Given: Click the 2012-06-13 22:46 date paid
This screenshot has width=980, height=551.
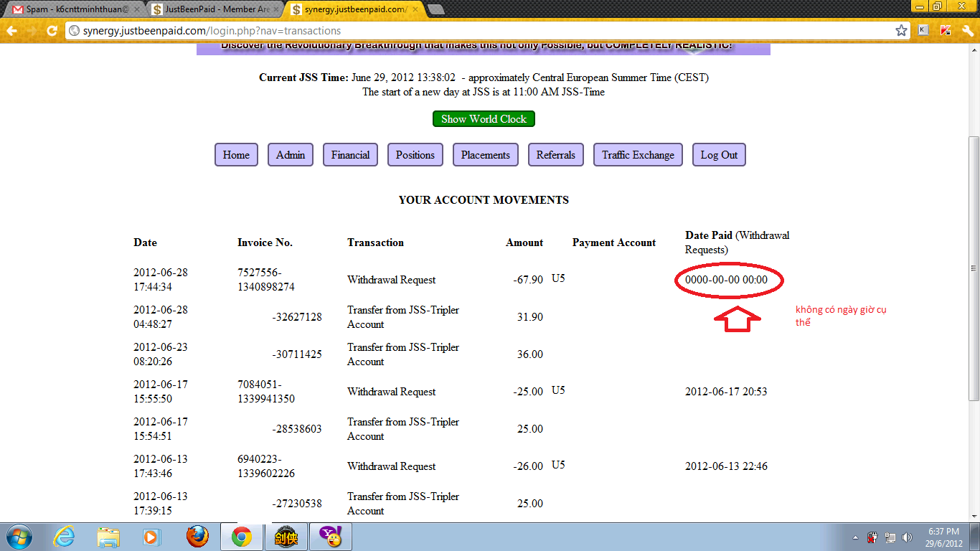Looking at the screenshot, I should [726, 466].
